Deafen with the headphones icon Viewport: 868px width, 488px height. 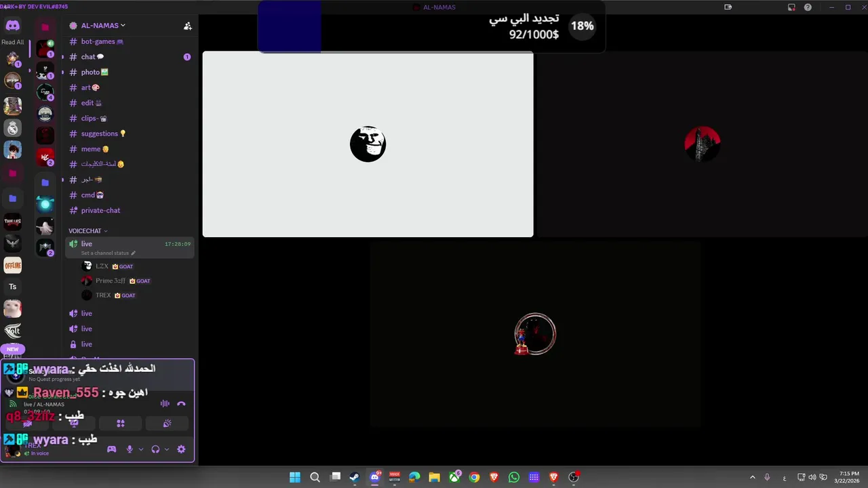155,449
